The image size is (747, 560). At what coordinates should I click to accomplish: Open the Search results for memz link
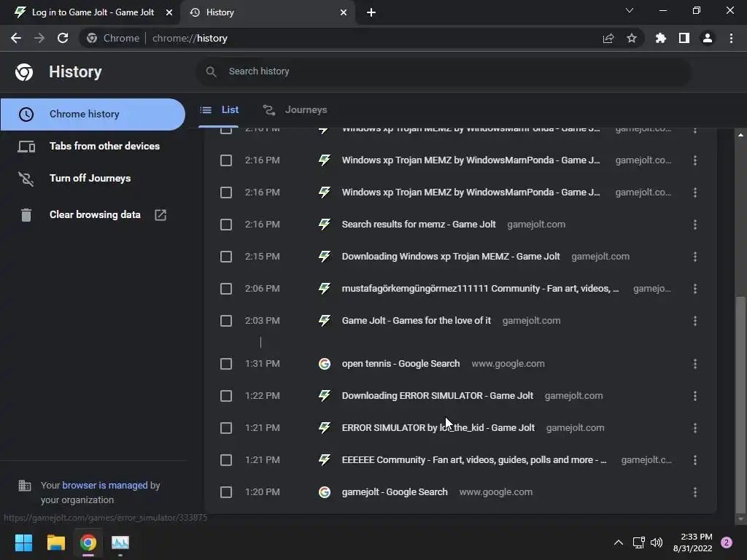419,225
